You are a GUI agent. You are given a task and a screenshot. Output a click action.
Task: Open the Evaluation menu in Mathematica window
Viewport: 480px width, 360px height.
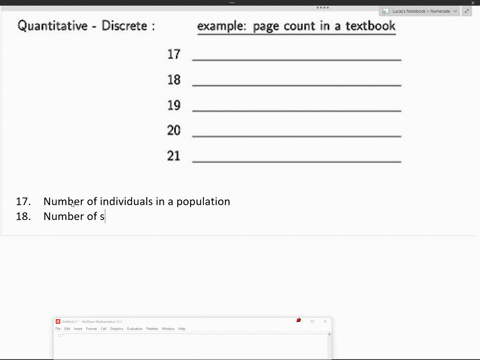click(x=135, y=329)
